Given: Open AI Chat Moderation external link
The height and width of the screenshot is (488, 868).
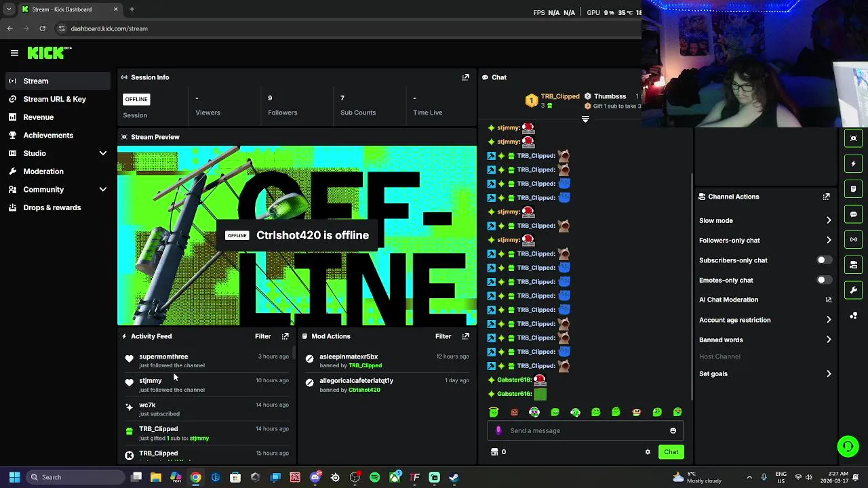Looking at the screenshot, I should (829, 300).
